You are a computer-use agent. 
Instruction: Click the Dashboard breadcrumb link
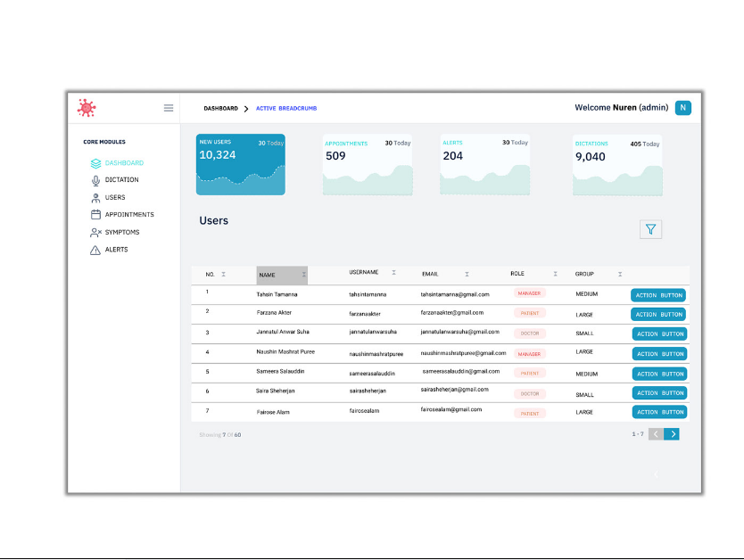coord(220,108)
